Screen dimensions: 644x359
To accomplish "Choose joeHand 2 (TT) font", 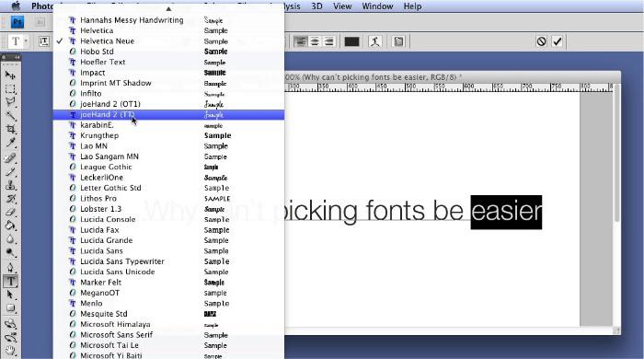I will point(168,114).
